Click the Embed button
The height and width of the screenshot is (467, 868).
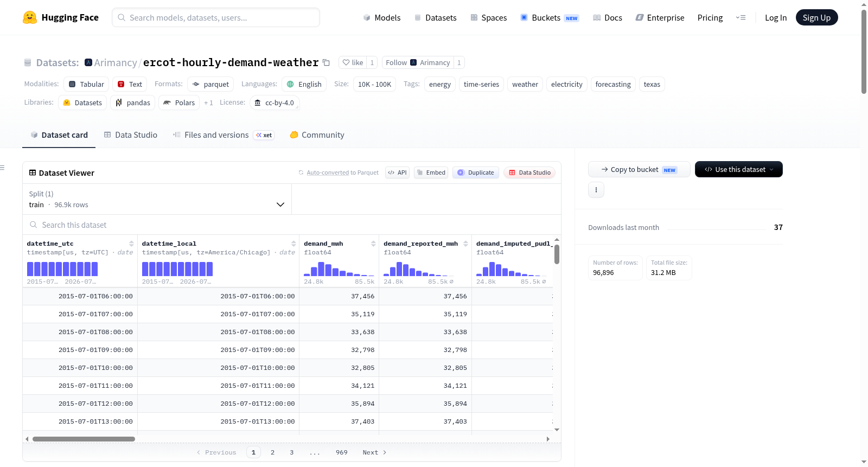point(431,172)
